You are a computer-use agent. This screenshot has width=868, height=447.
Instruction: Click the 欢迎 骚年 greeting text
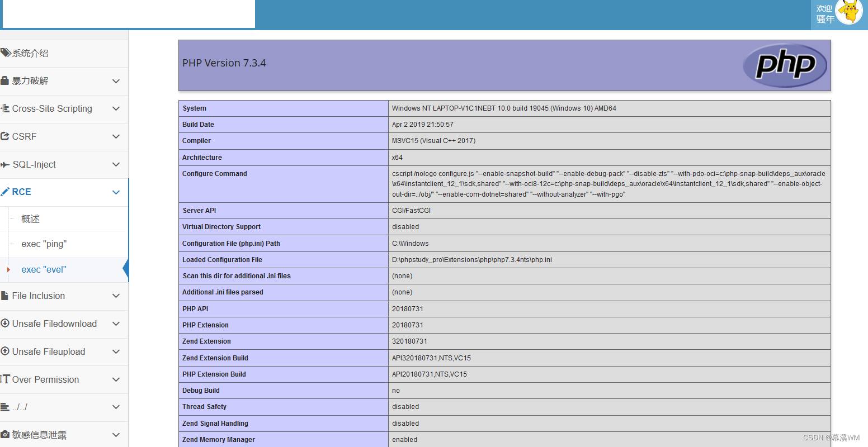pos(825,13)
